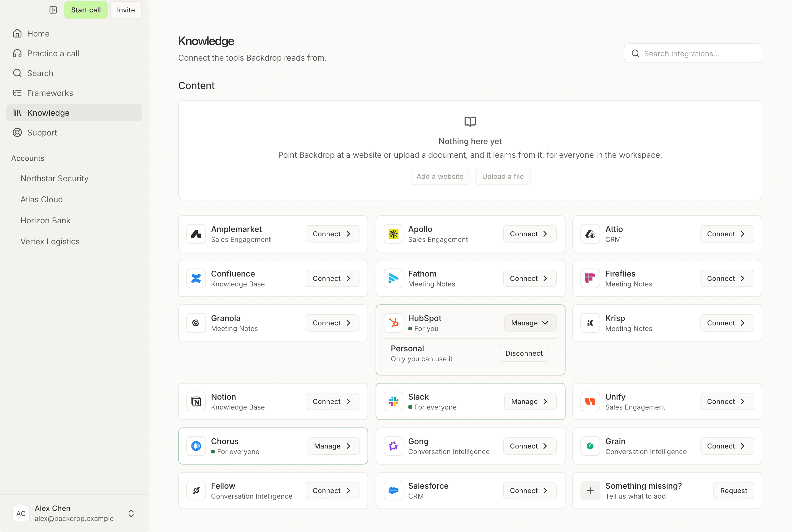The width and height of the screenshot is (792, 532).
Task: Open the Grain Connect option
Action: click(x=727, y=446)
